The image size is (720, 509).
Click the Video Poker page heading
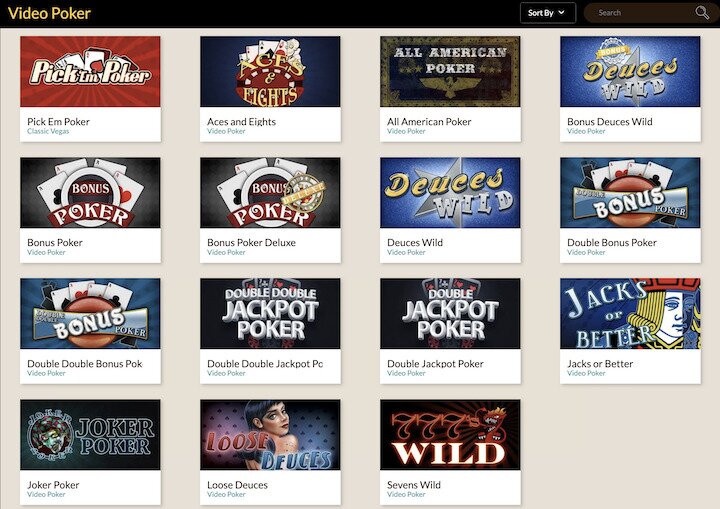pyautogui.click(x=49, y=13)
